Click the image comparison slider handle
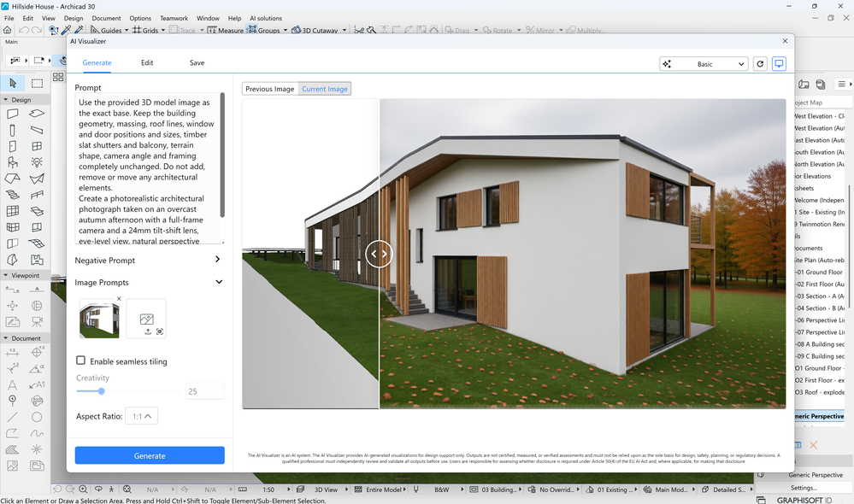 379,254
